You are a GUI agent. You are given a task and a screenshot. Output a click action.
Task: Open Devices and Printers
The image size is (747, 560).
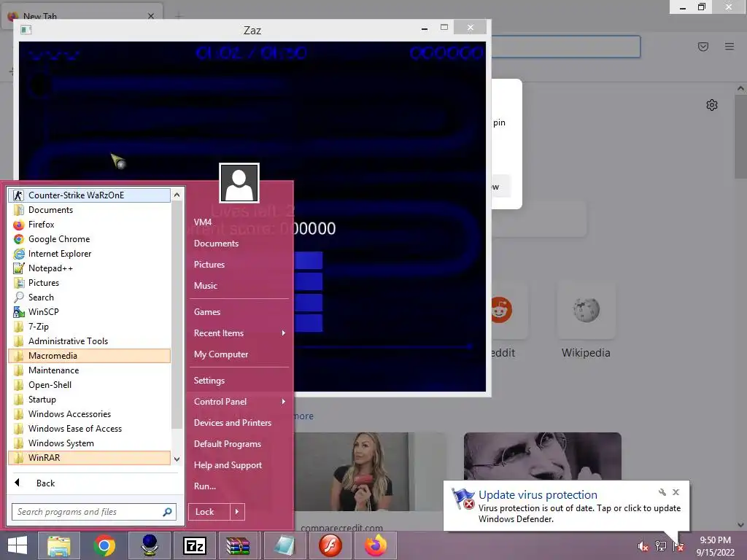click(x=239, y=423)
